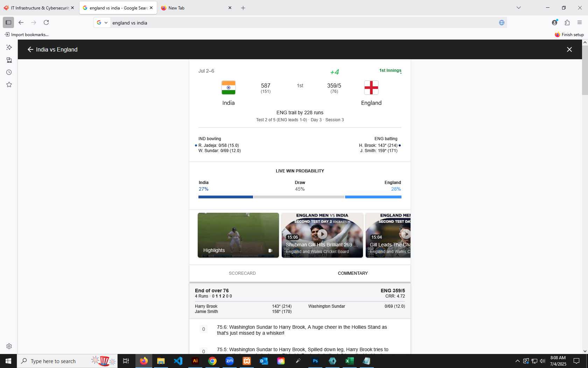
Task: Open the Highlights video thumbnail
Action: 238,235
